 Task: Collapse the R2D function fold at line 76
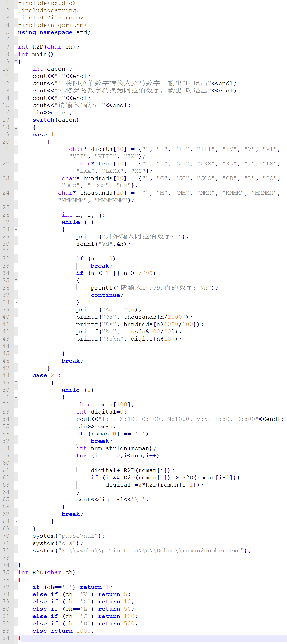point(16,580)
